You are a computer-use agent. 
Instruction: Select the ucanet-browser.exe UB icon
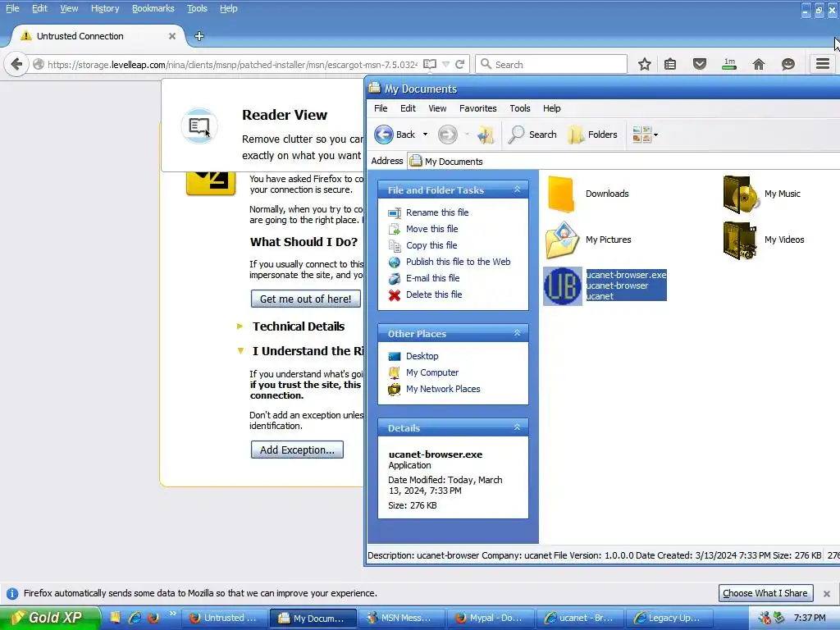[563, 286]
